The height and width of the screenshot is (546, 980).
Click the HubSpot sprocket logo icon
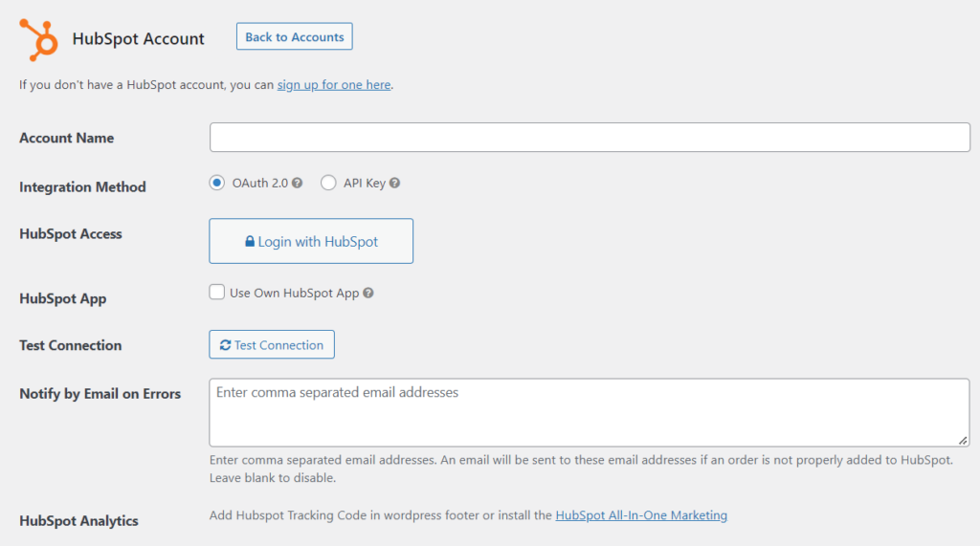[x=38, y=40]
